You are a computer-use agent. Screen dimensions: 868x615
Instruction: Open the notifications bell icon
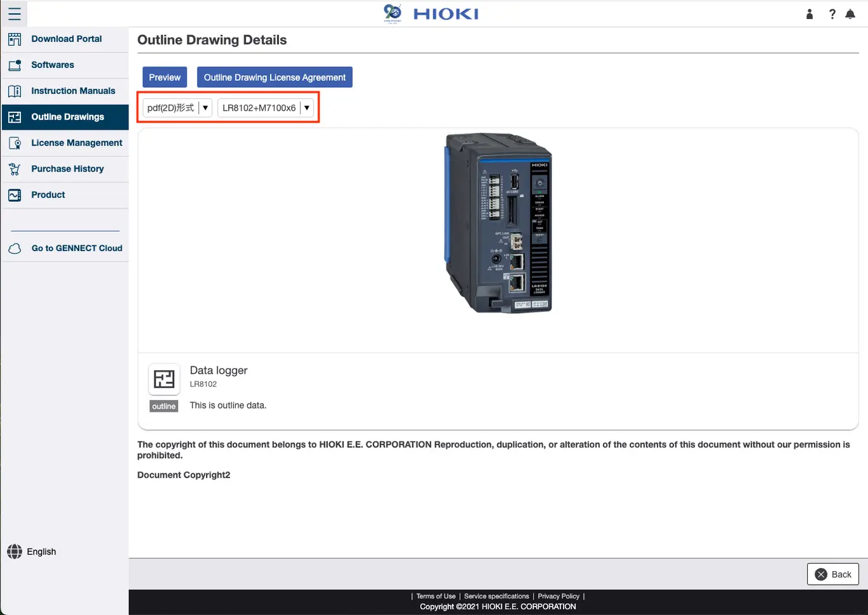tap(850, 14)
